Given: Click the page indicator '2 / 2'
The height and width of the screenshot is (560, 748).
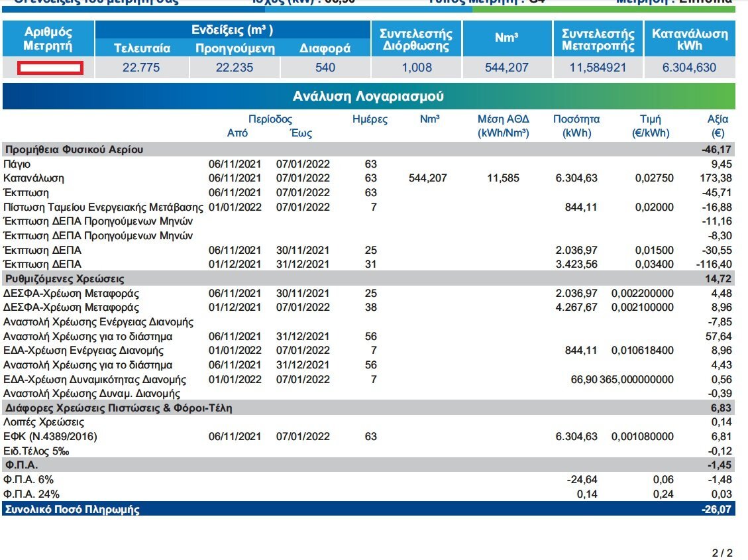Looking at the screenshot, I should (x=721, y=552).
